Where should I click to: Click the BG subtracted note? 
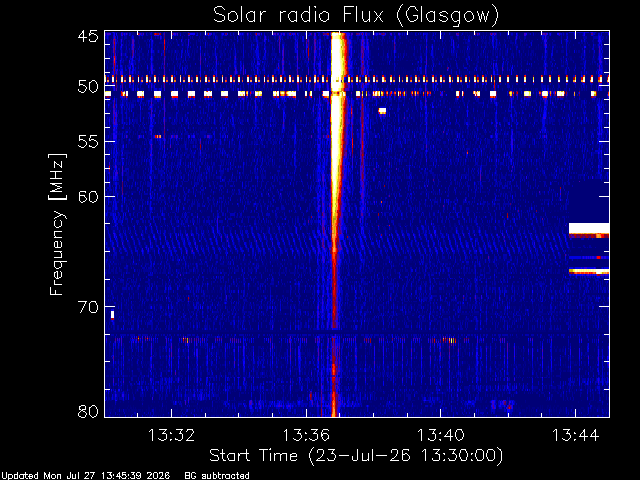coord(217,476)
